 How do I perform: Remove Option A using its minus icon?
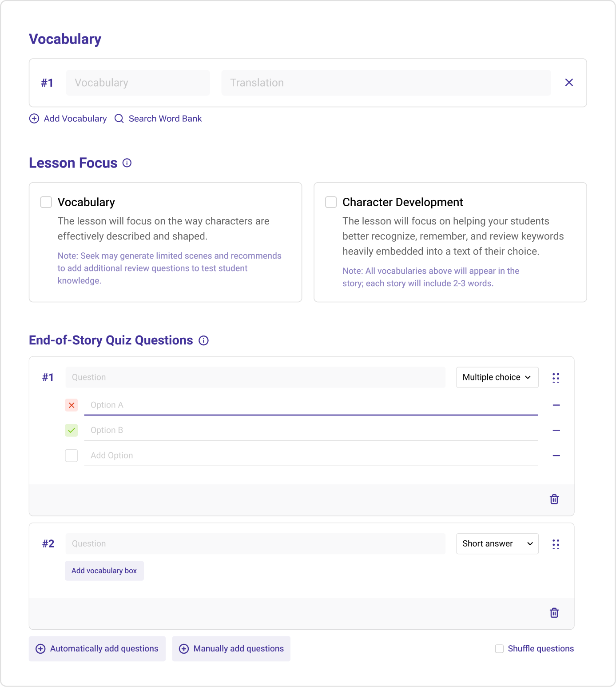tap(556, 405)
